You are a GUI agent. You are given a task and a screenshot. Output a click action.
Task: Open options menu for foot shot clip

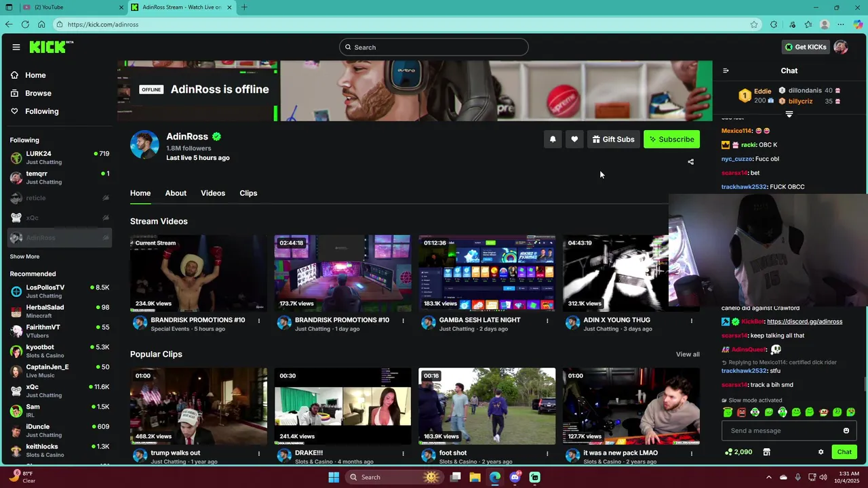(x=547, y=453)
